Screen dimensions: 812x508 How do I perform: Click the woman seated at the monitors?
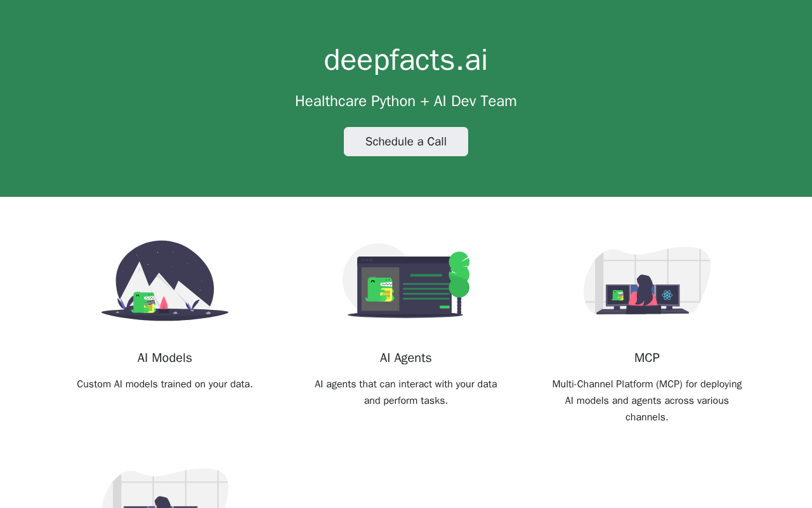pos(643,294)
